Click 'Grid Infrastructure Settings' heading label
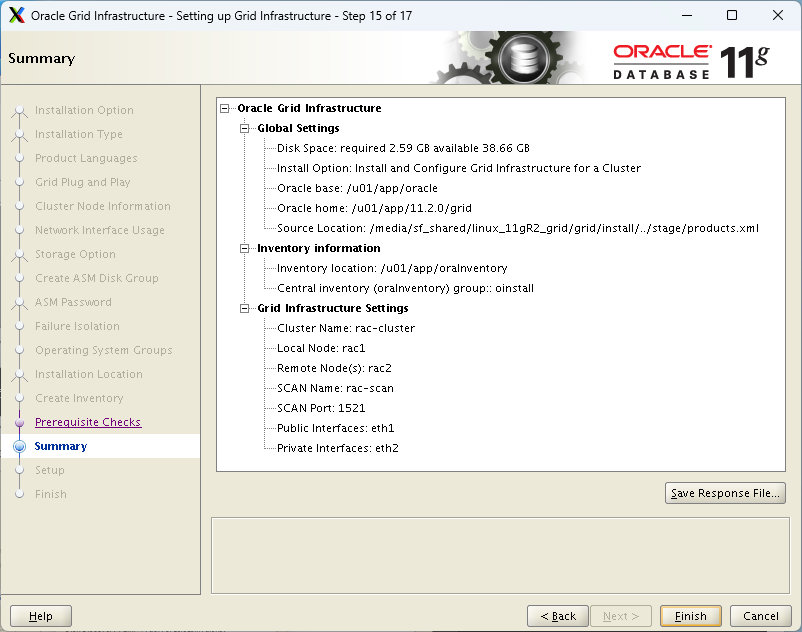 [332, 308]
